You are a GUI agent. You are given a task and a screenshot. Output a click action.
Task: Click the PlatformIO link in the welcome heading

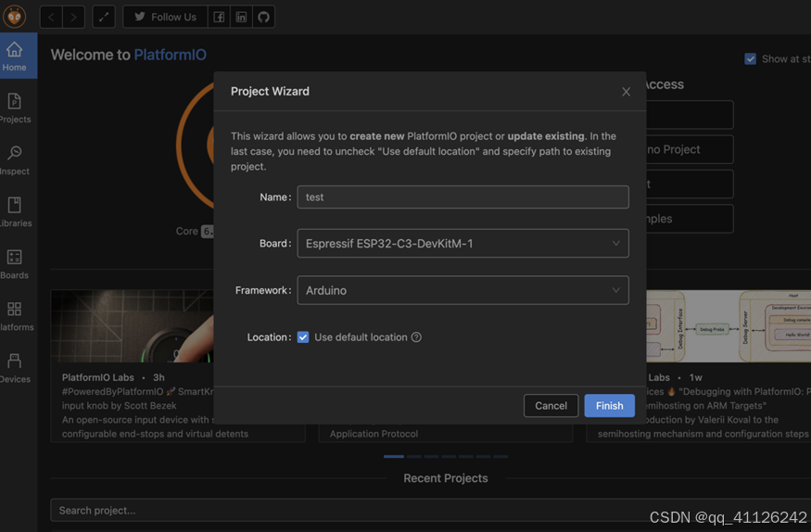point(171,55)
